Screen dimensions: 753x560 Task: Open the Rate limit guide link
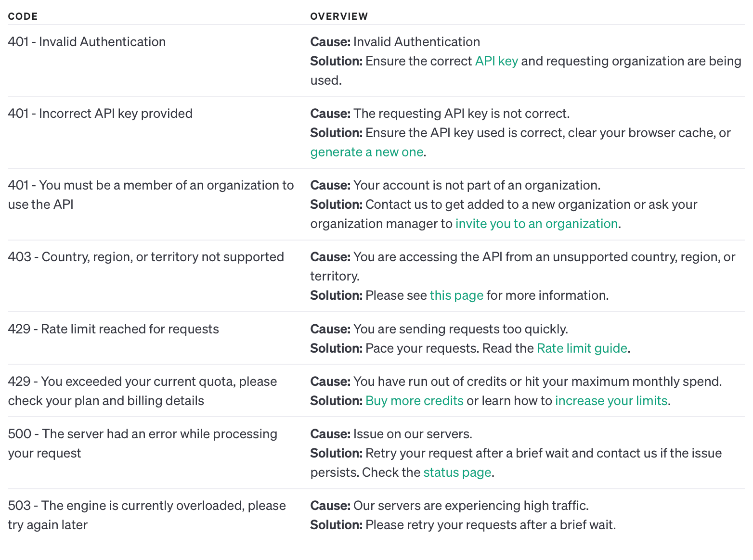pyautogui.click(x=582, y=348)
